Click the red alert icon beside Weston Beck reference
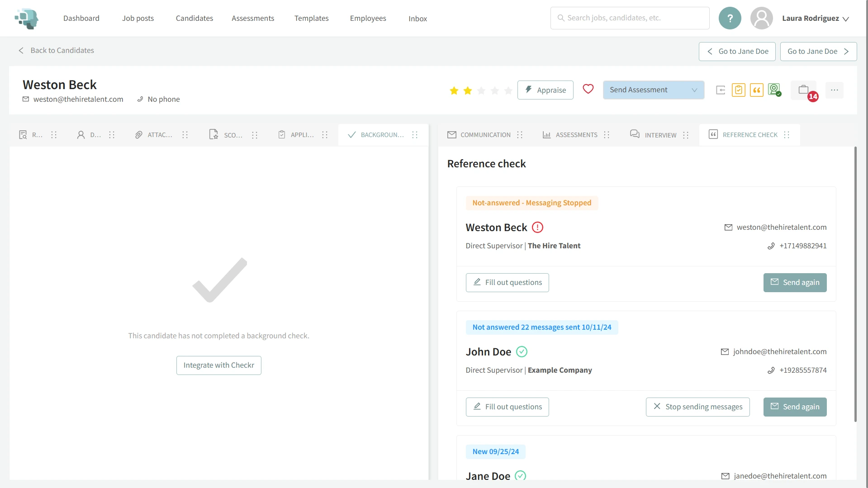The width and height of the screenshot is (868, 488). (x=537, y=227)
